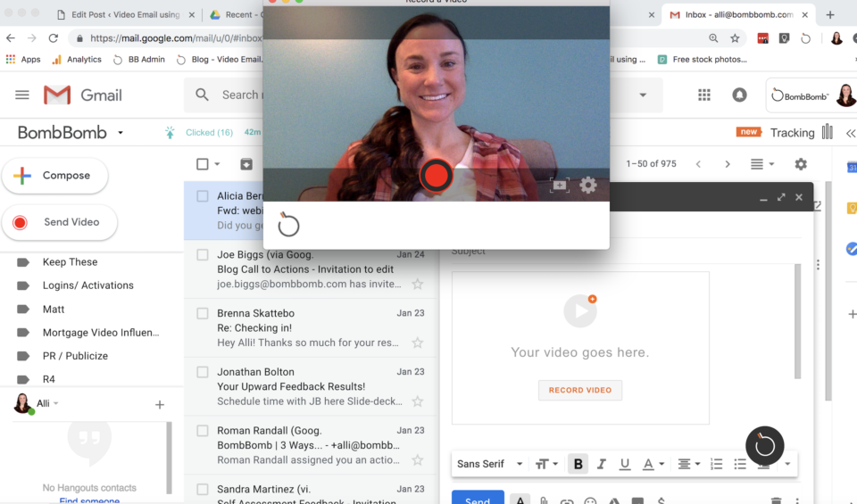This screenshot has height=504, width=857.
Task: Click the floating BombBomb round button
Action: pyautogui.click(x=765, y=446)
